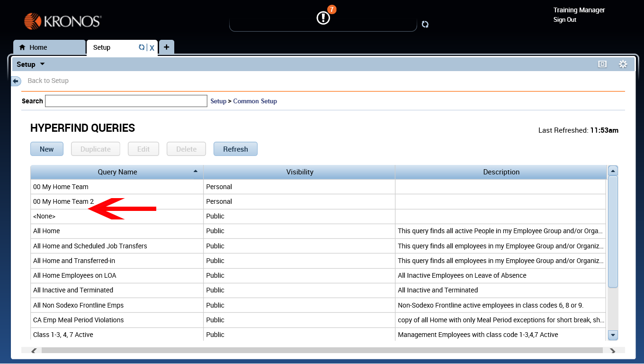644x364 pixels.
Task: Click the alerts exclamation icon
Action: 323,18
